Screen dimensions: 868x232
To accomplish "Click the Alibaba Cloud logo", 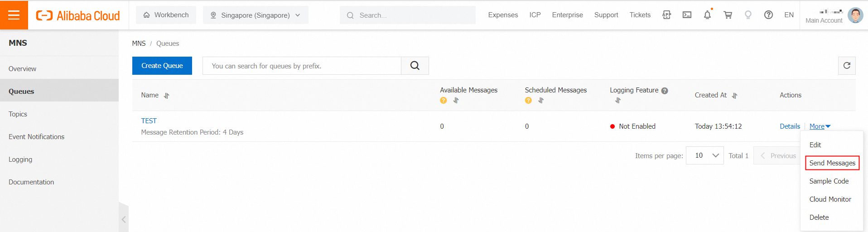I will [x=78, y=15].
